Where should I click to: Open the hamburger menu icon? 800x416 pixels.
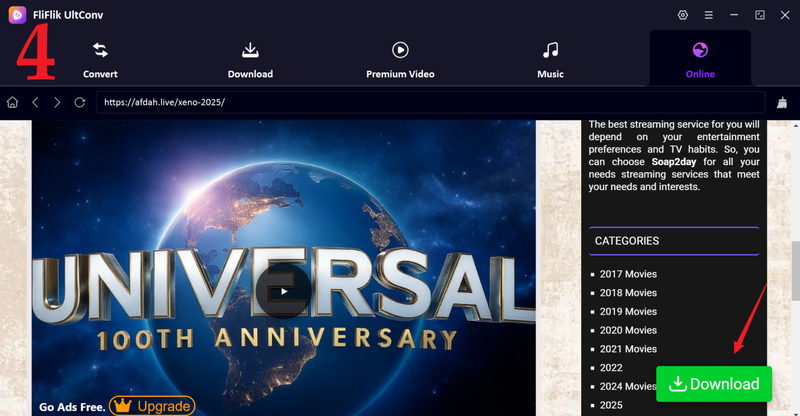[709, 15]
